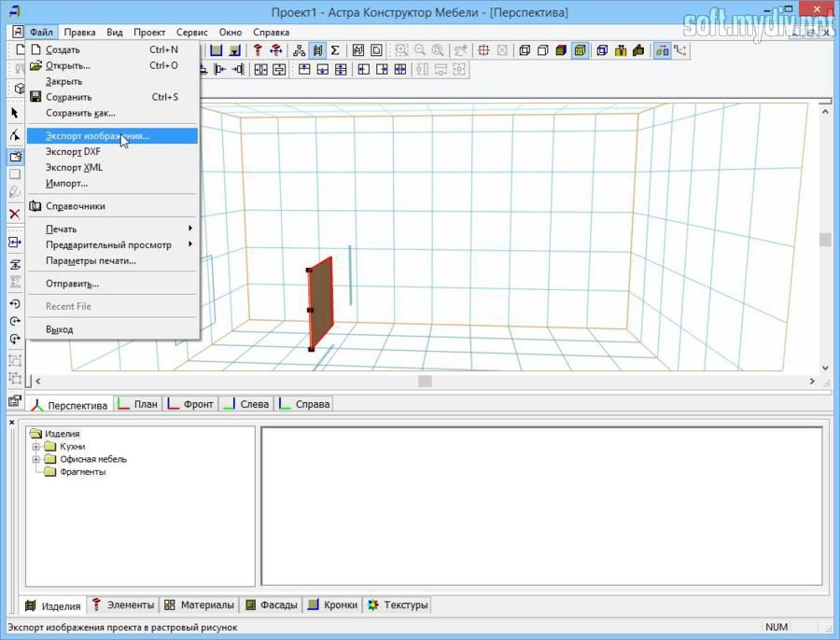
Task: Select the Фрагменты folder
Action: pos(82,472)
